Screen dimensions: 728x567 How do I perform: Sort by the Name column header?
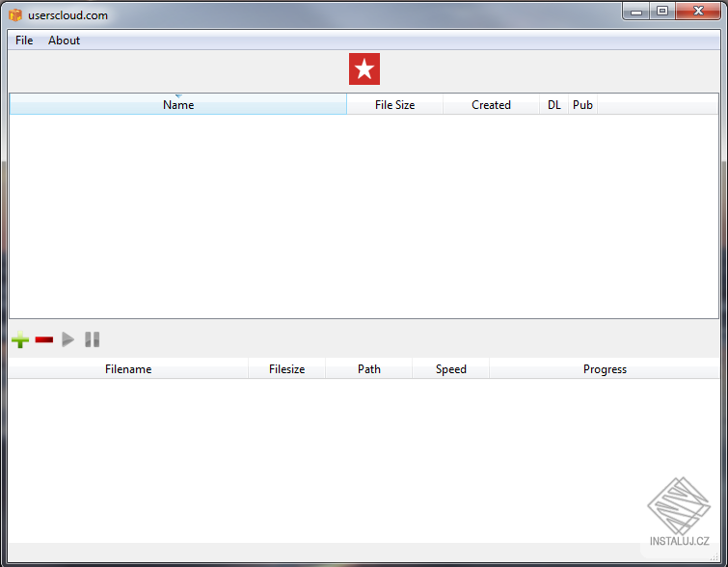[x=178, y=104]
